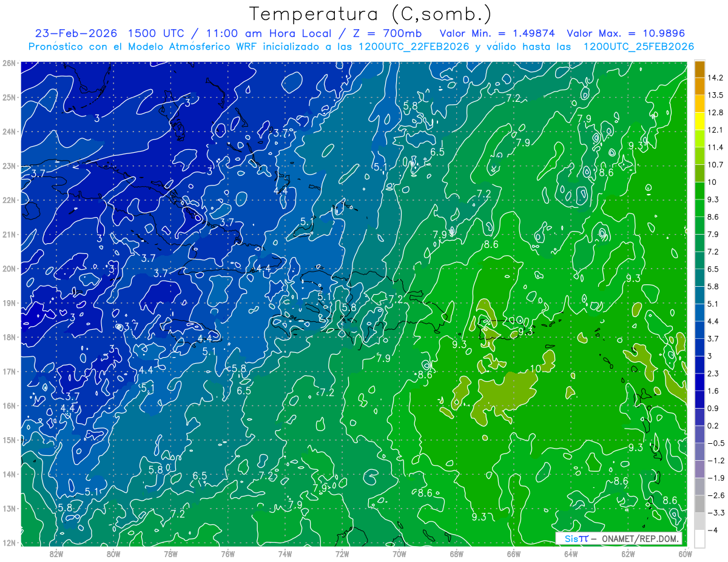728x562 pixels.
Task: Click the "2.3" color scale value
Action: point(713,373)
